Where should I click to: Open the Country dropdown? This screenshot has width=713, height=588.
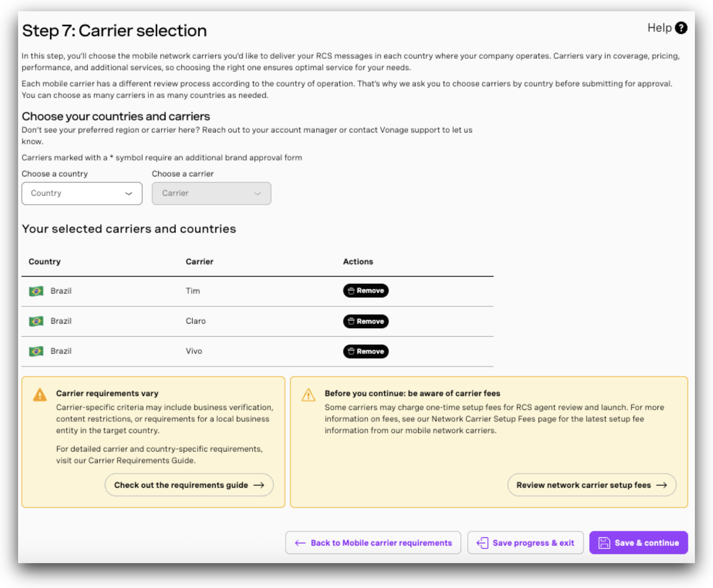(81, 193)
